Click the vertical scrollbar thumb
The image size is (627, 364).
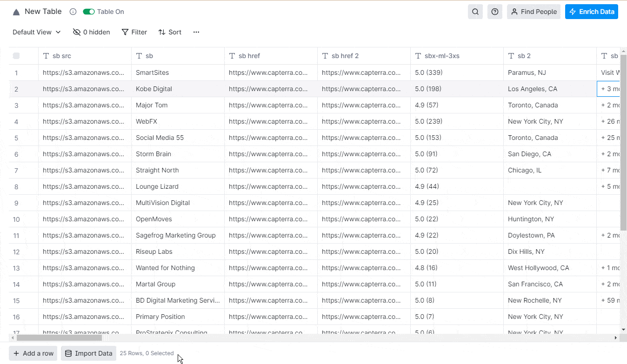point(623,142)
